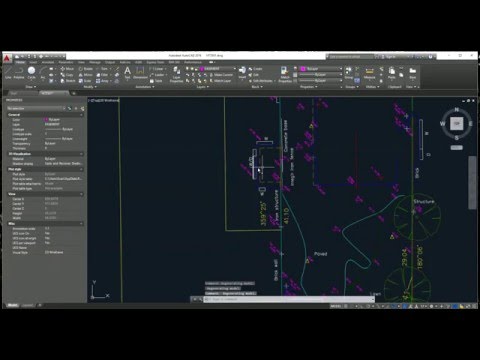The height and width of the screenshot is (360, 480).
Task: Click the Paste tool
Action: coord(392,73)
